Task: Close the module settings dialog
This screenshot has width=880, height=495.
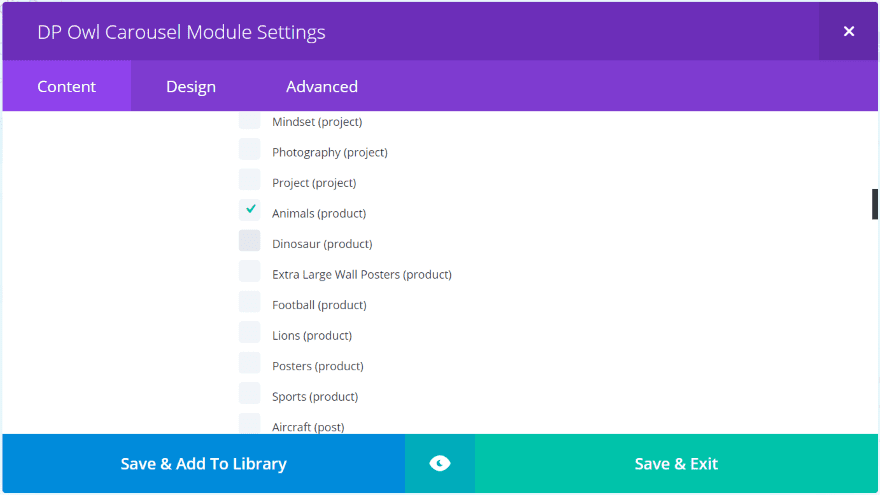Action: (849, 31)
